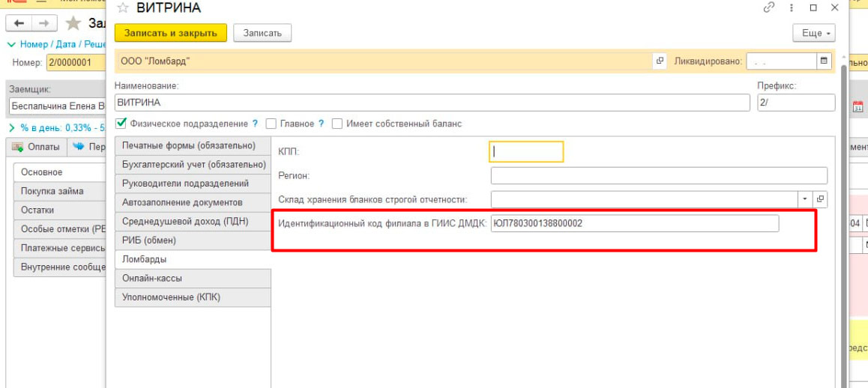This screenshot has width=868, height=388.
Task: Close the ВИТРИНА window
Action: (834, 7)
